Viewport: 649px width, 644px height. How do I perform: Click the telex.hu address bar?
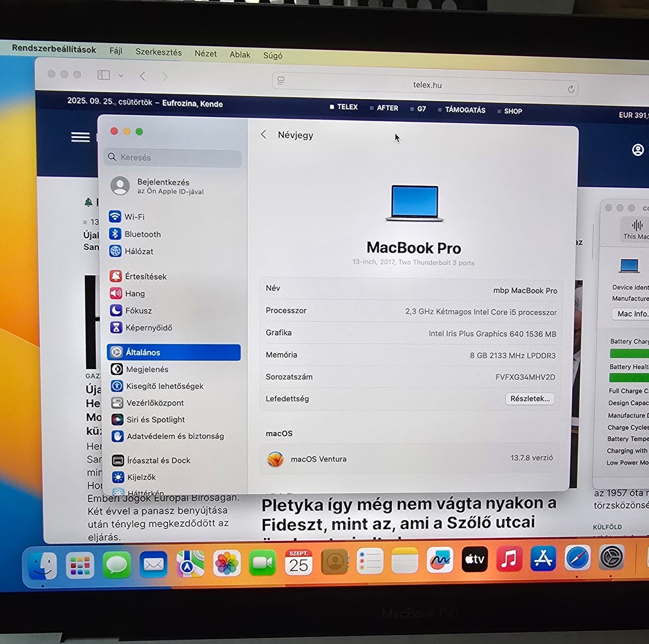pos(425,84)
